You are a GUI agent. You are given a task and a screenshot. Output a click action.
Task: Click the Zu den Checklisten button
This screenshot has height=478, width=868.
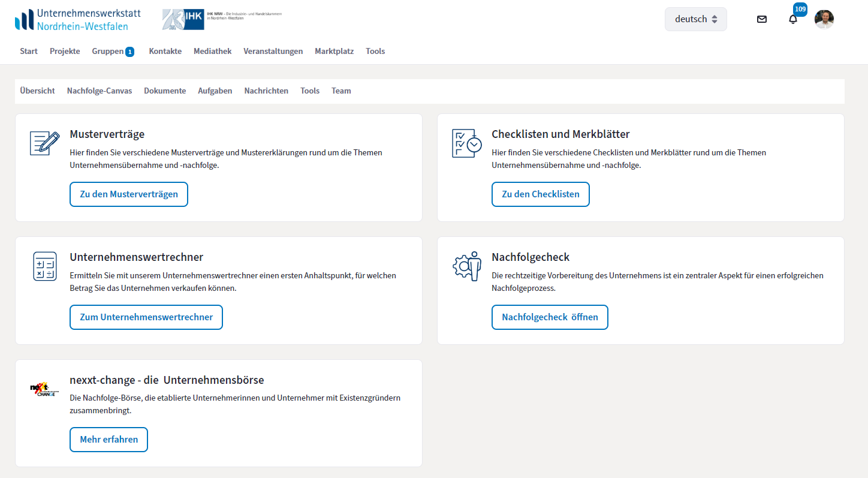(541, 194)
